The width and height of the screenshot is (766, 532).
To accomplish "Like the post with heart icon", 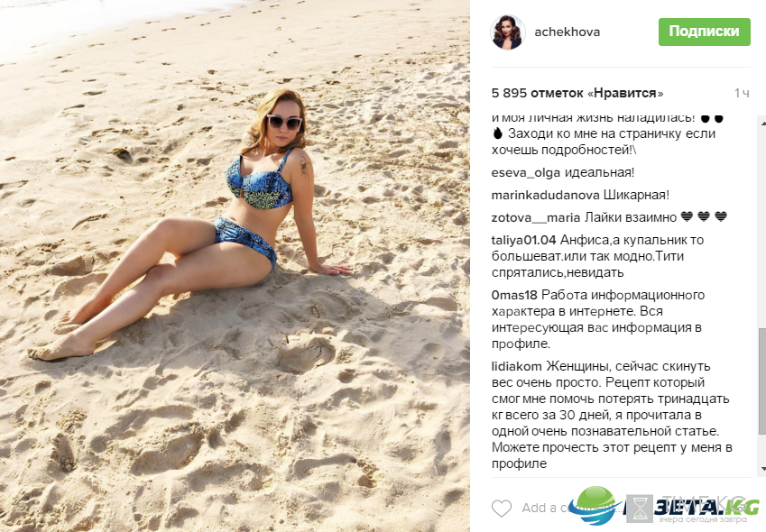I will 502,508.
